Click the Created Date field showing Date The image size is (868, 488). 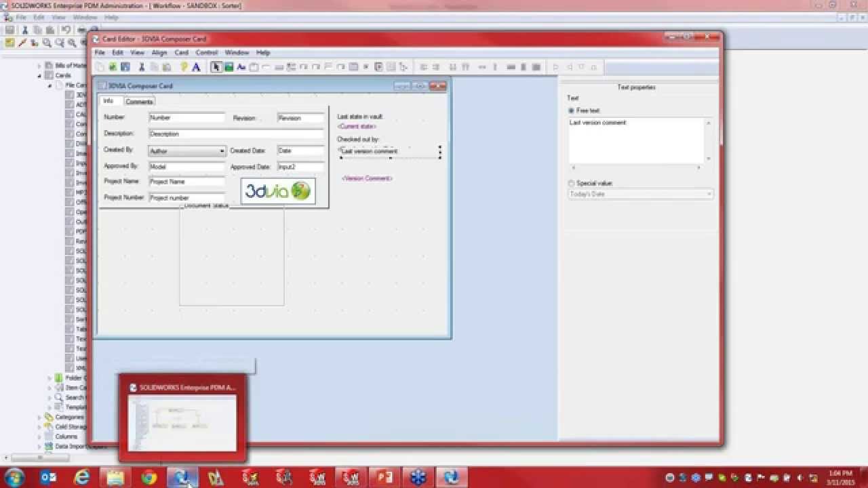301,150
